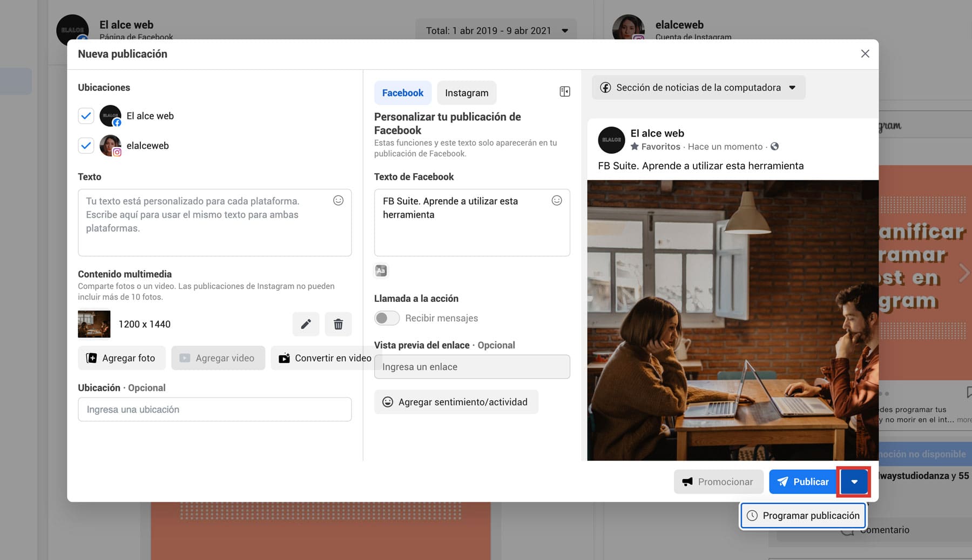Click the public globe icon in preview
The height and width of the screenshot is (560, 972).
(x=774, y=146)
